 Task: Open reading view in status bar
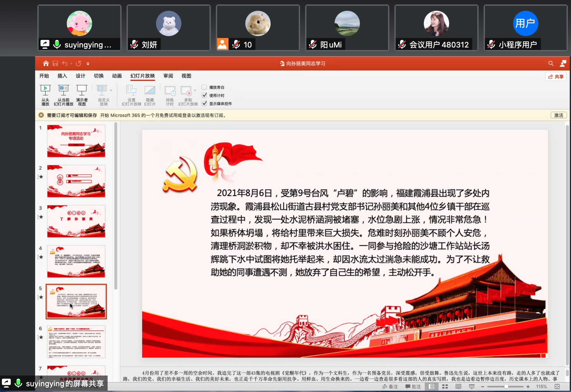[458, 387]
